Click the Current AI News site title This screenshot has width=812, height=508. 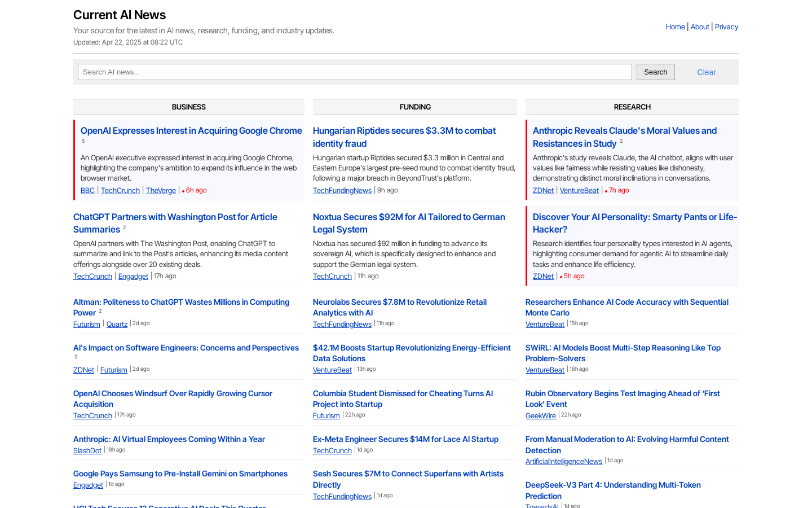click(120, 15)
